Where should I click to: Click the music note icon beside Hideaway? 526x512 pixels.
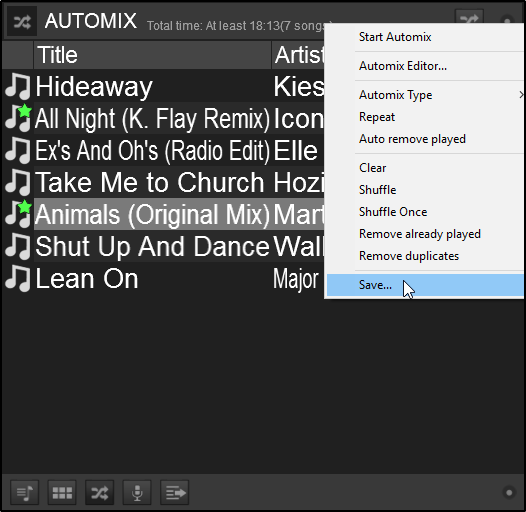click(x=18, y=87)
